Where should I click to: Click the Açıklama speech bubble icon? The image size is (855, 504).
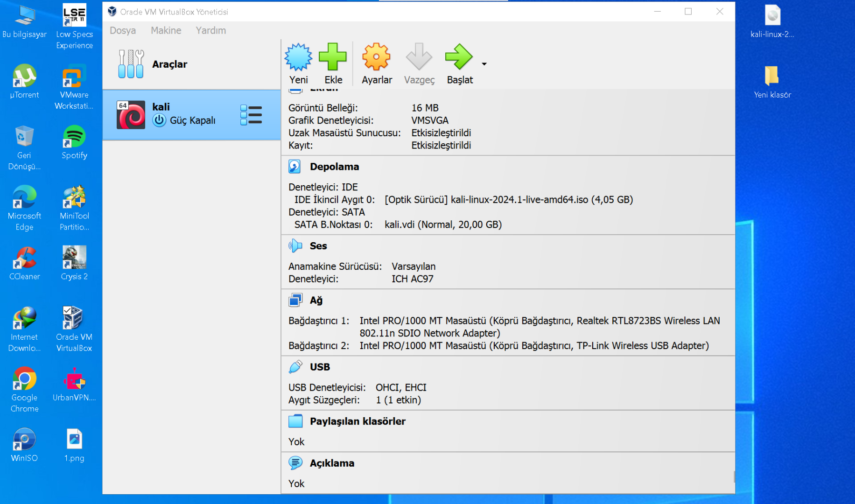coord(295,463)
